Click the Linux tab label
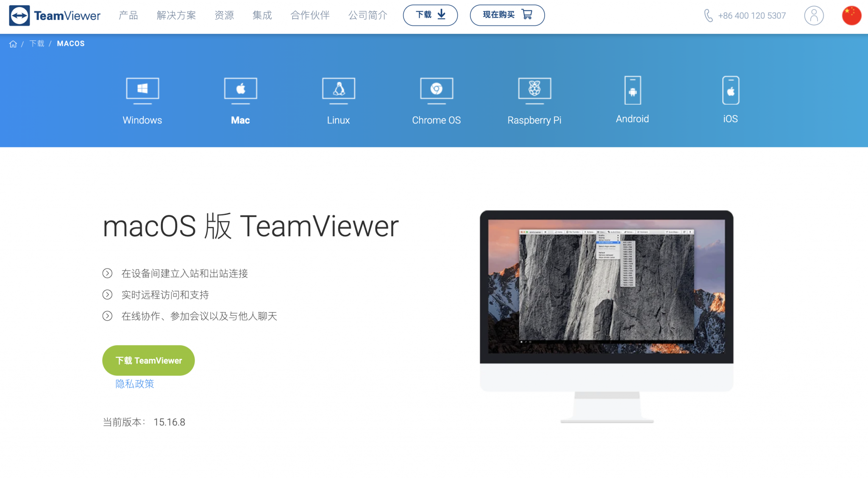The width and height of the screenshot is (868, 478). tap(339, 120)
